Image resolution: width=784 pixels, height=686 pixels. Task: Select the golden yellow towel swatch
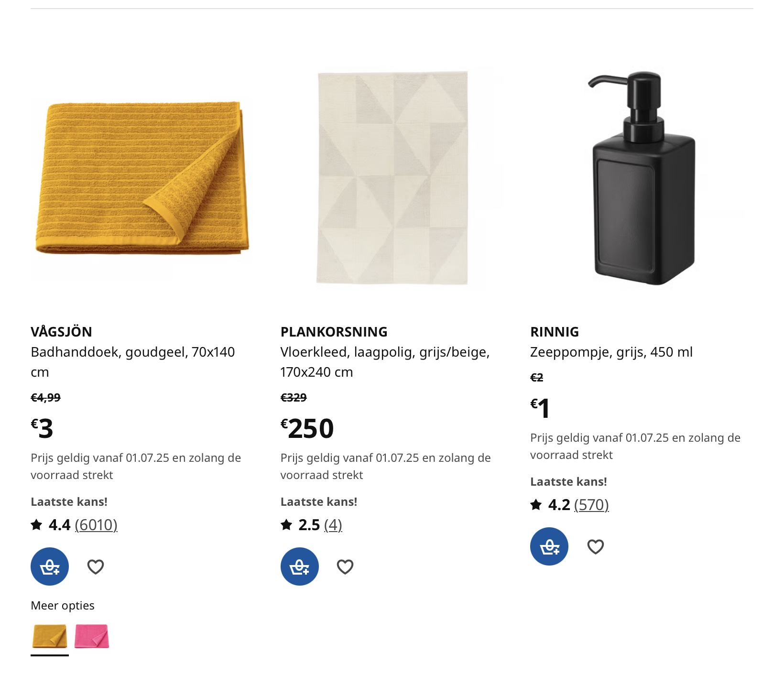[x=50, y=636]
